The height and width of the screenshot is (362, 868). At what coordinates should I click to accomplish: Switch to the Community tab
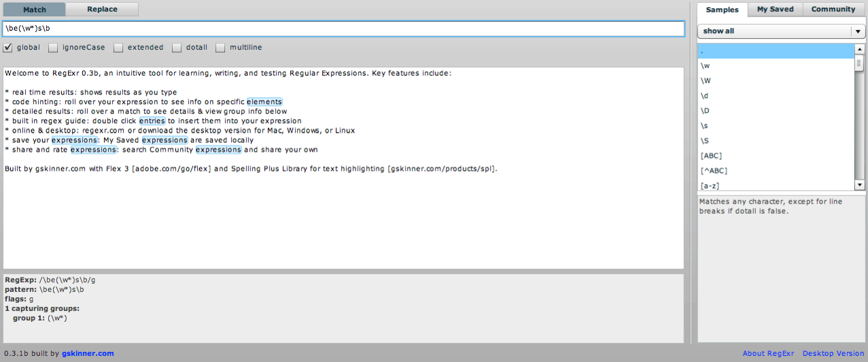click(x=833, y=10)
